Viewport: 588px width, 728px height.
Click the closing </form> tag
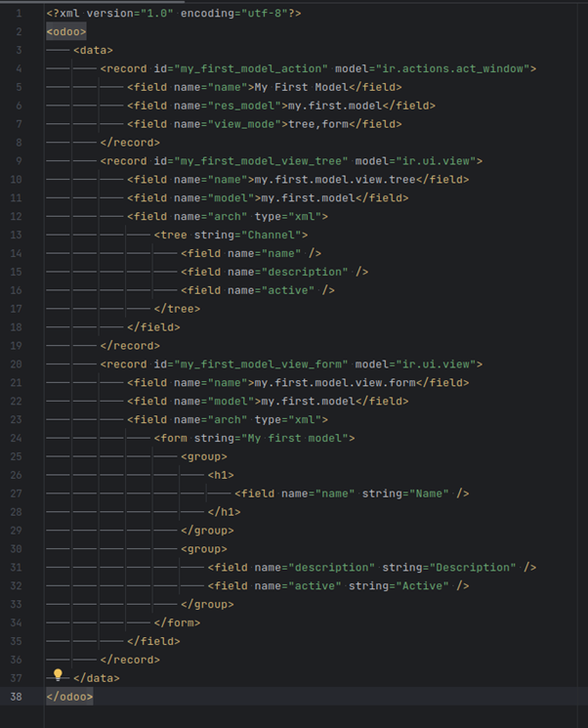[178, 622]
